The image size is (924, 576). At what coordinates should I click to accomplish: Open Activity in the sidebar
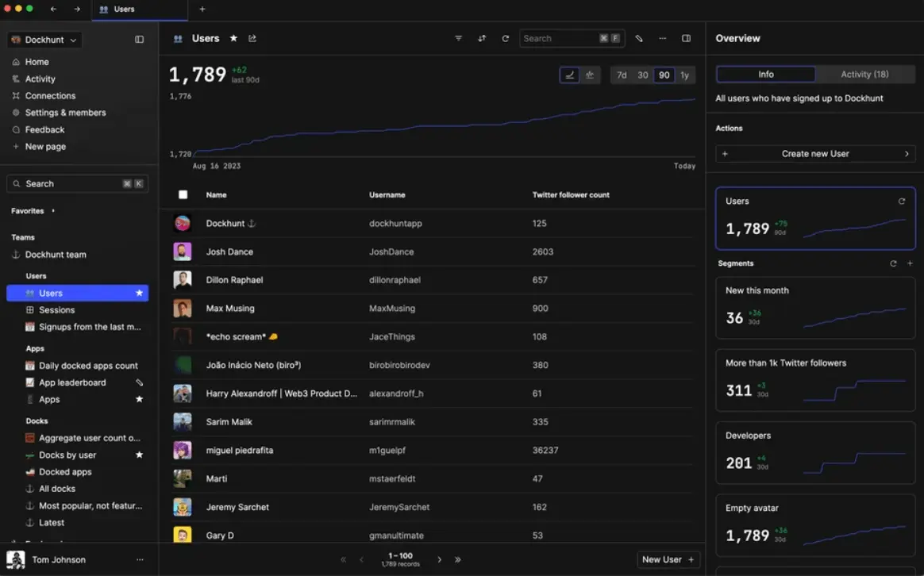[40, 79]
